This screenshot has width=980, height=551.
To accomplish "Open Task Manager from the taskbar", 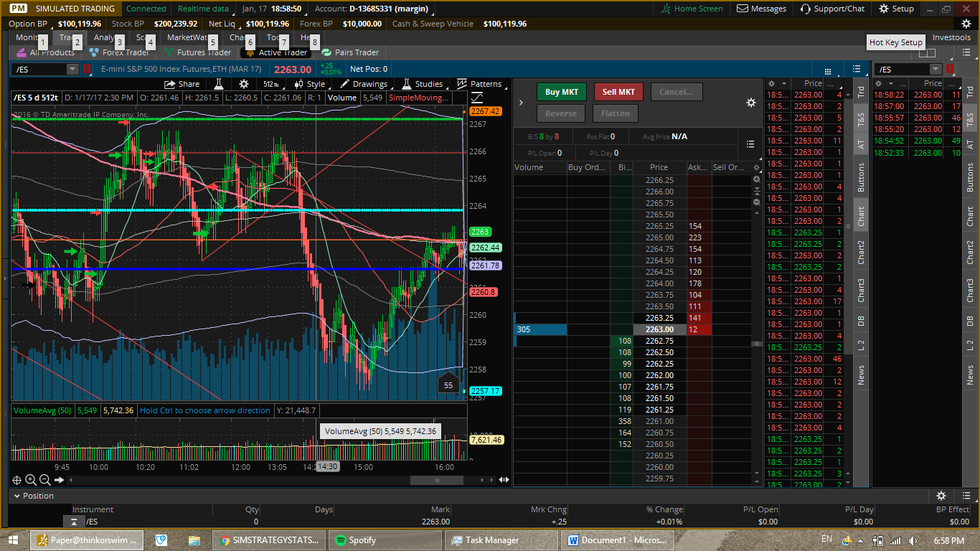I will 501,540.
